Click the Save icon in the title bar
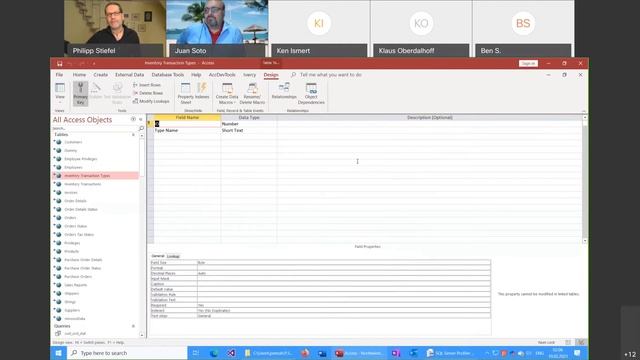 click(60, 63)
